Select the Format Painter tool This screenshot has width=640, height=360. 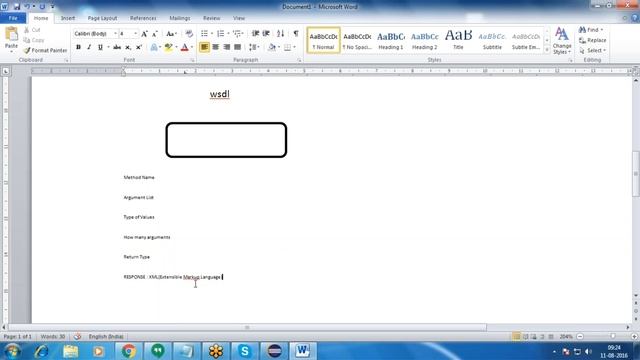(45, 51)
